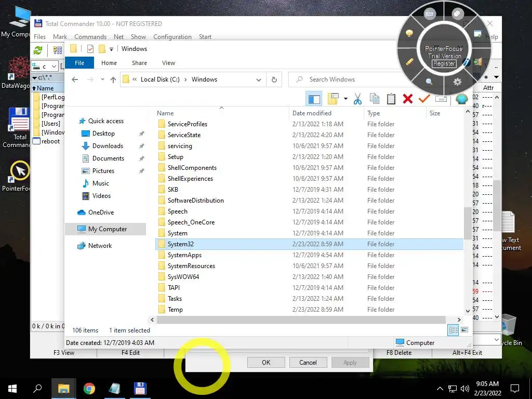Switch to details view layout icon
Screen dimensions: 532x399
453,330
